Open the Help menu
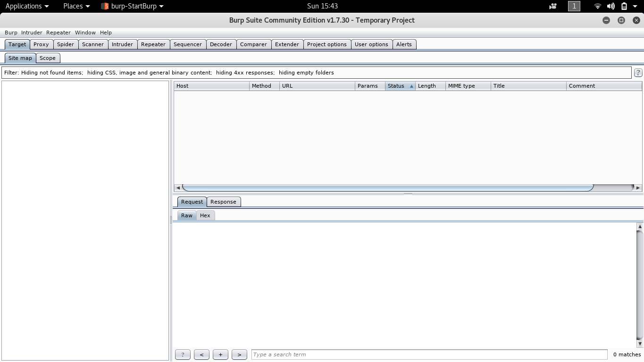Viewport: 644px width, 362px height. 106,33
